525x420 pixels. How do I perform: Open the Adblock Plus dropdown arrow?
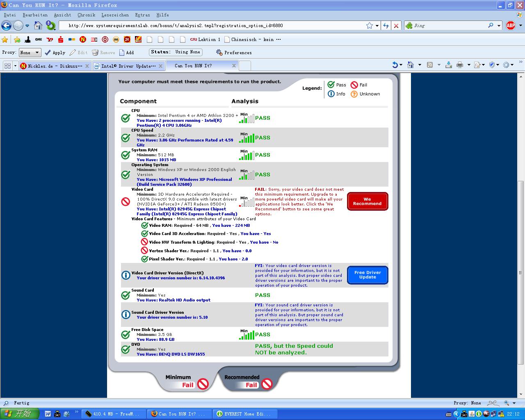pos(520,25)
